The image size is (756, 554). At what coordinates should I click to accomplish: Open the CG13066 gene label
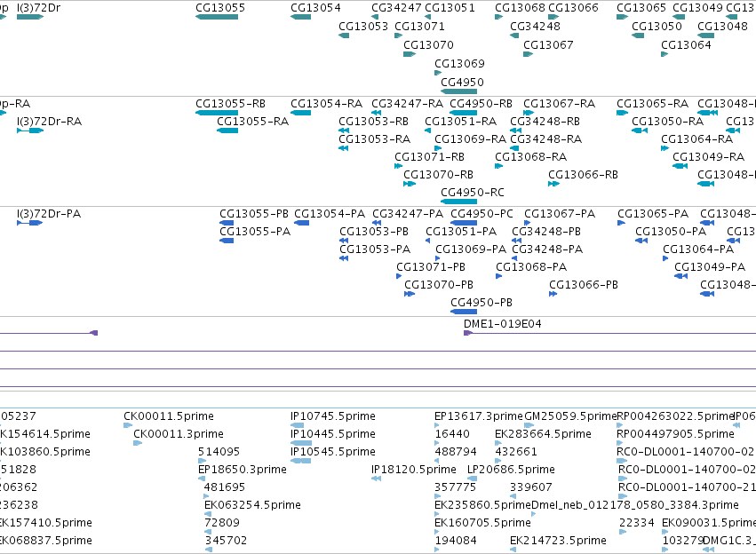point(573,8)
